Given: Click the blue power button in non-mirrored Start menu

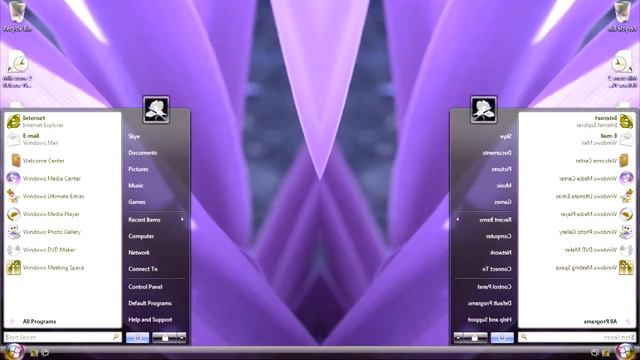Looking at the screenshot, I should 138,338.
